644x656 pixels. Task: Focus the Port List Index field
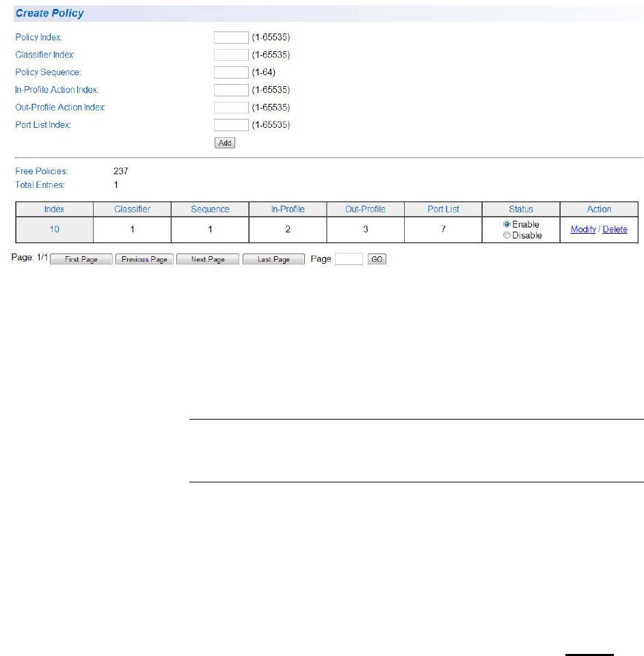point(231,124)
